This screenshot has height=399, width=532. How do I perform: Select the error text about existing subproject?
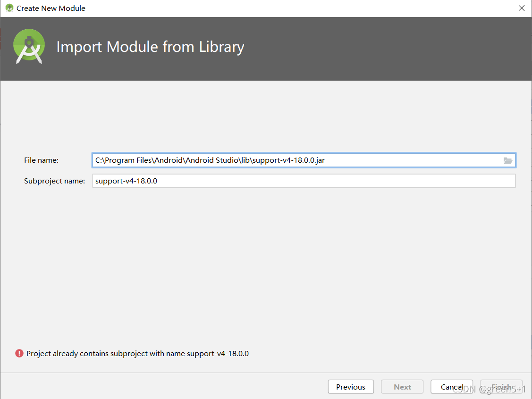[x=138, y=354]
